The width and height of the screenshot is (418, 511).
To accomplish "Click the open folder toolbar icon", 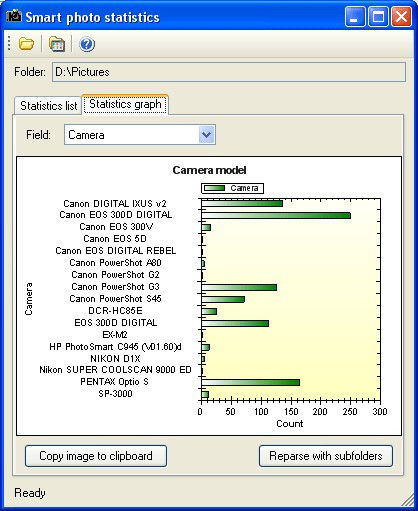I will tap(26, 44).
